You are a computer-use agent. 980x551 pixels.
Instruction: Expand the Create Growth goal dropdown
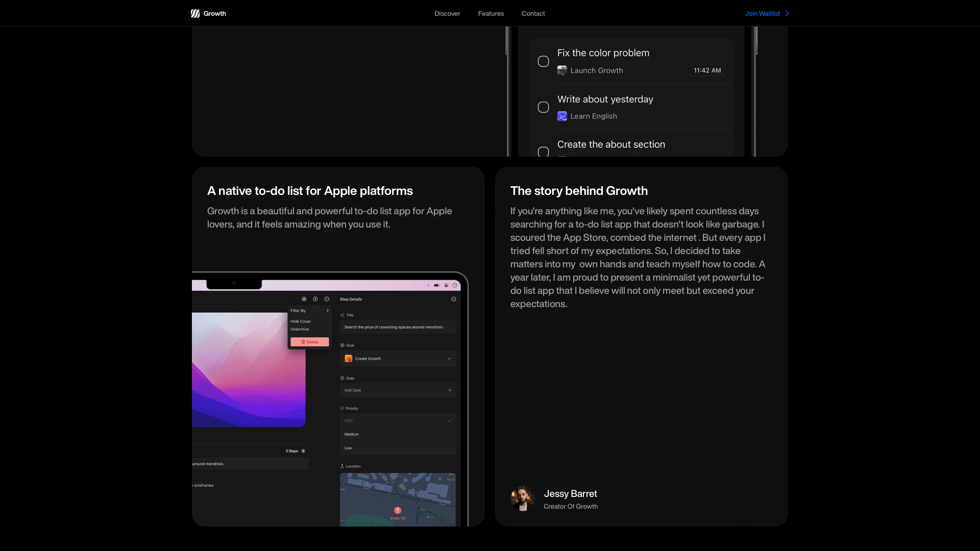[449, 359]
